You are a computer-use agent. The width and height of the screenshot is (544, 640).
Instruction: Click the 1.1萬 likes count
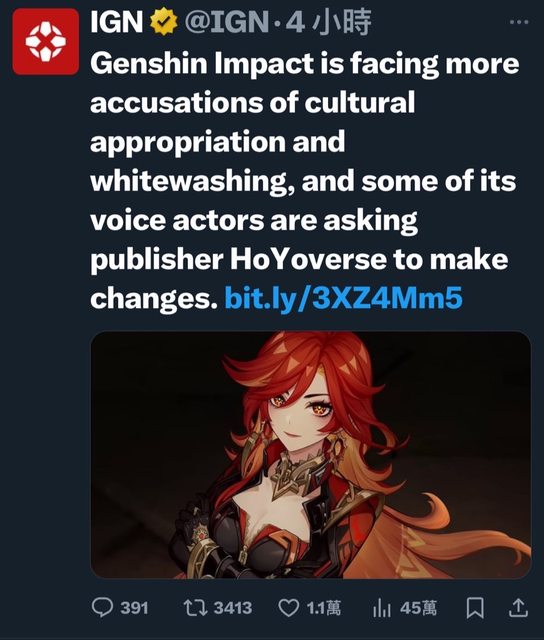pyautogui.click(x=323, y=608)
